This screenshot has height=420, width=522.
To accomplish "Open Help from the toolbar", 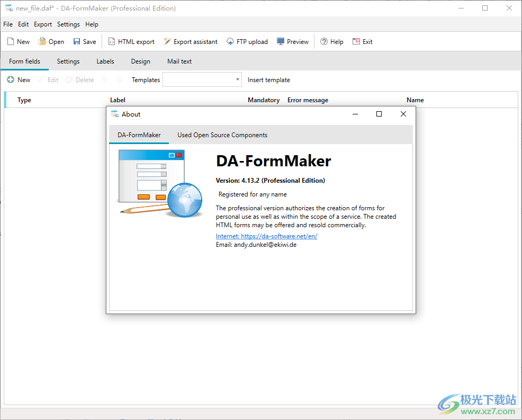I will point(332,41).
